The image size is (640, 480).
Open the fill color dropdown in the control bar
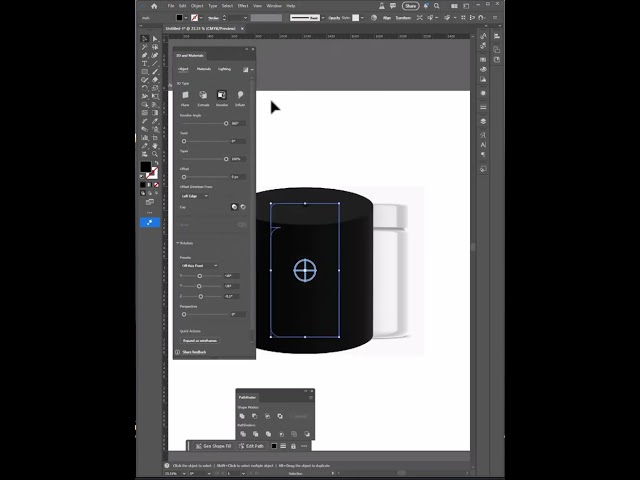[x=186, y=18]
